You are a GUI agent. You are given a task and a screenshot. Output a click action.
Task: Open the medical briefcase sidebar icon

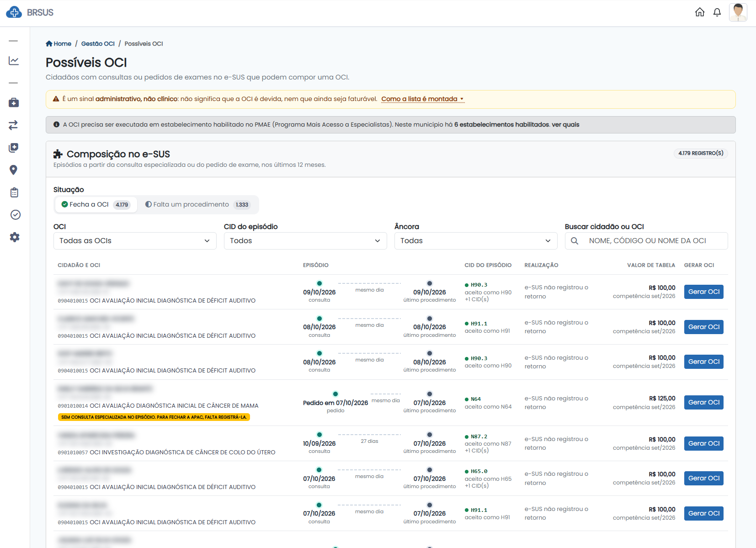pyautogui.click(x=14, y=103)
